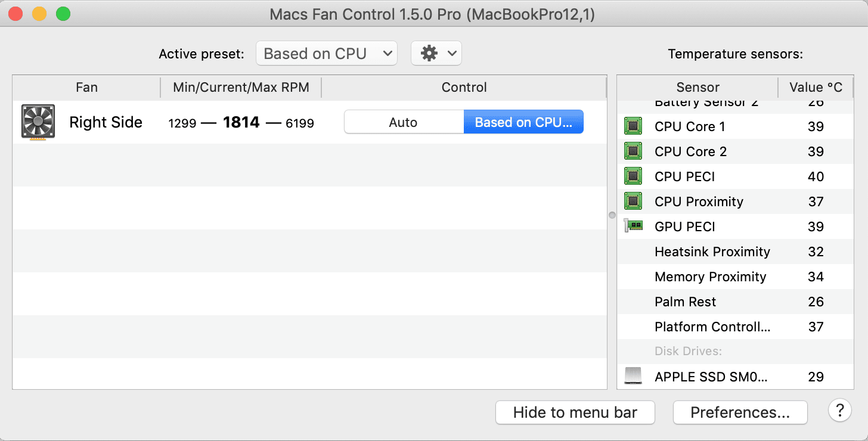This screenshot has width=868, height=441.
Task: Open the gear settings dropdown
Action: (436, 52)
